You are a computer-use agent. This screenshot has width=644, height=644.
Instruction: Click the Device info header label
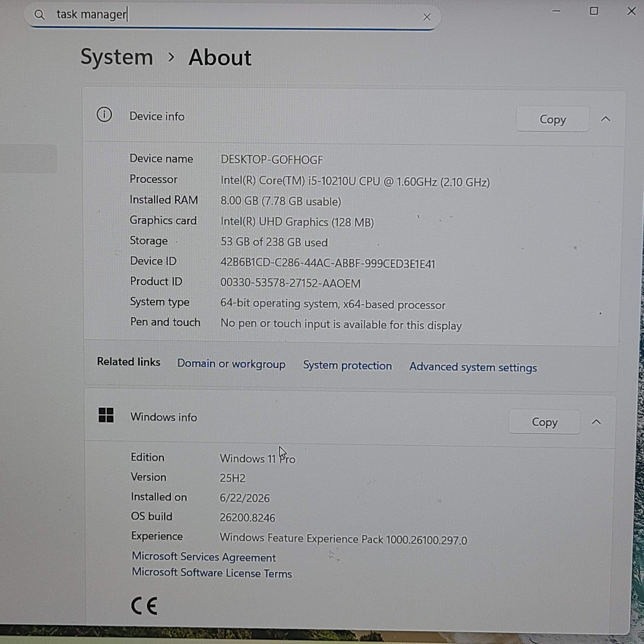pyautogui.click(x=157, y=116)
